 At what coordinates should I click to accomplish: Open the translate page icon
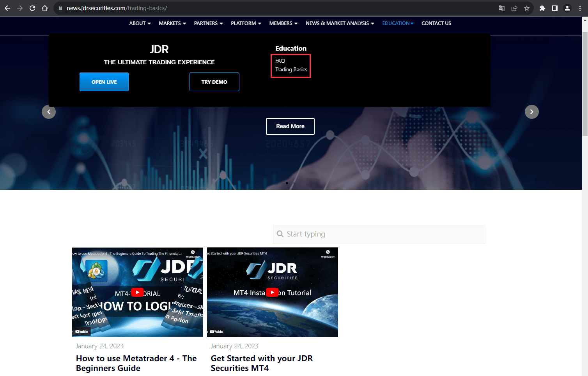tap(502, 8)
